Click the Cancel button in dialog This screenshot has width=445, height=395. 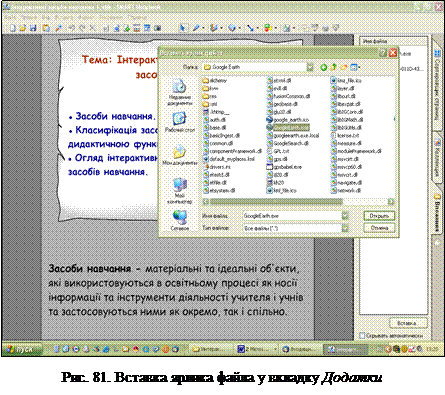(379, 228)
